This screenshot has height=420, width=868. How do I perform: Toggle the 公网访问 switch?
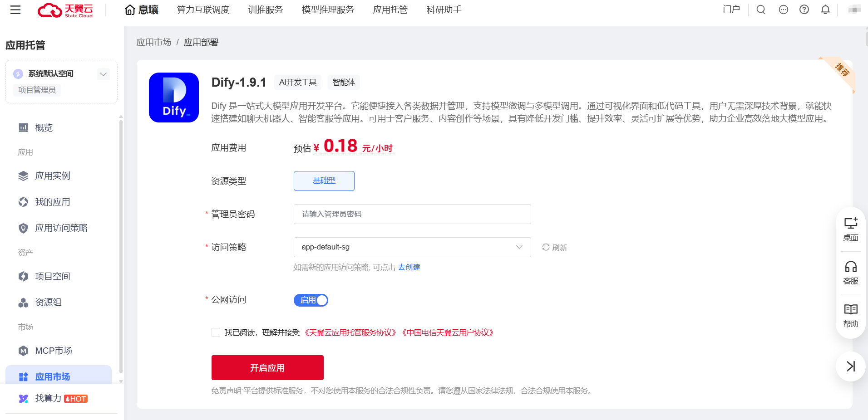click(311, 300)
